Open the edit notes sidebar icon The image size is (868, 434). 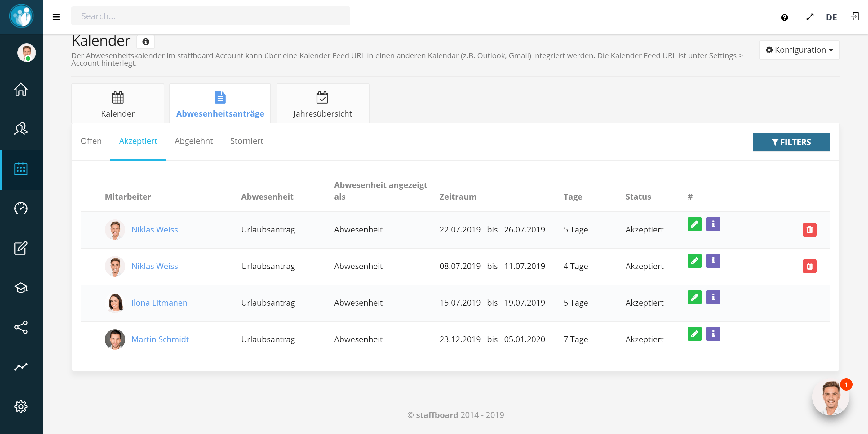tap(21, 248)
